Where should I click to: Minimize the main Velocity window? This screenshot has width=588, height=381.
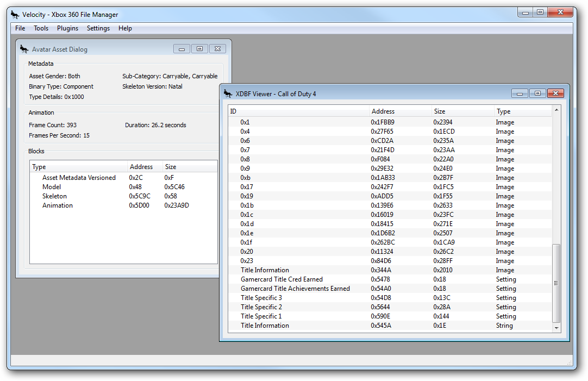pyautogui.click(x=526, y=13)
